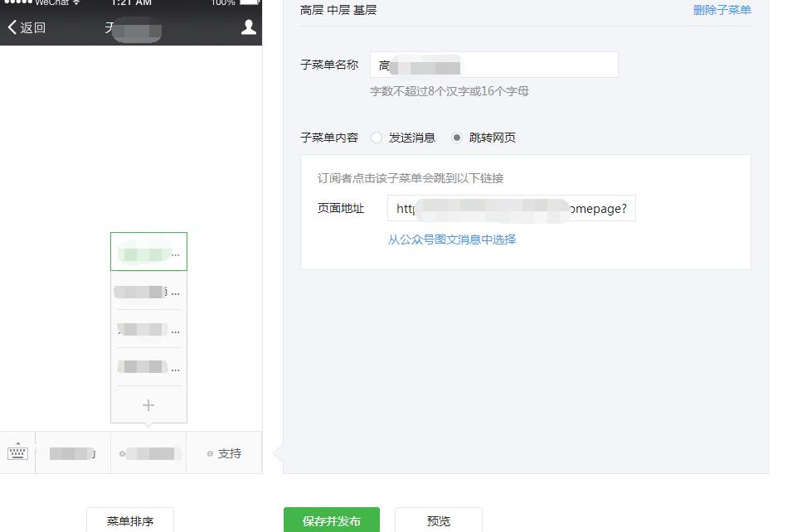This screenshot has width=792, height=532.
Task: Select the middle blurred bottom menu item
Action: [x=148, y=453]
